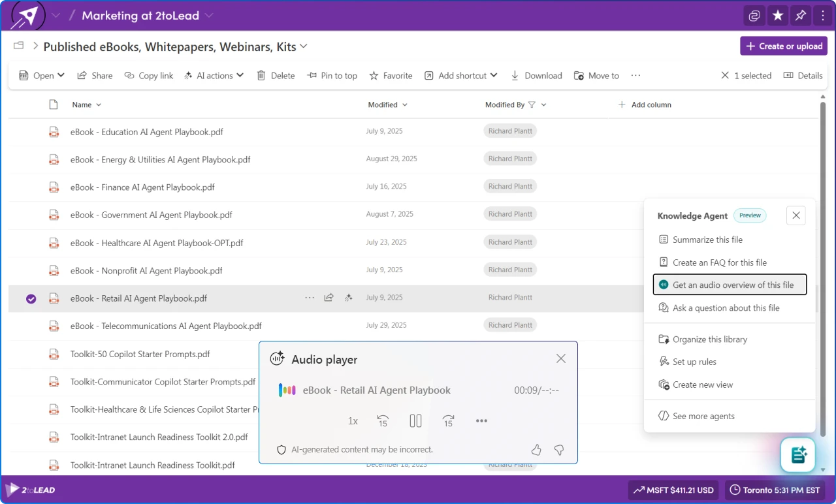Mark the selected file as Favorite
Screen dimensions: 836x504
391,76
